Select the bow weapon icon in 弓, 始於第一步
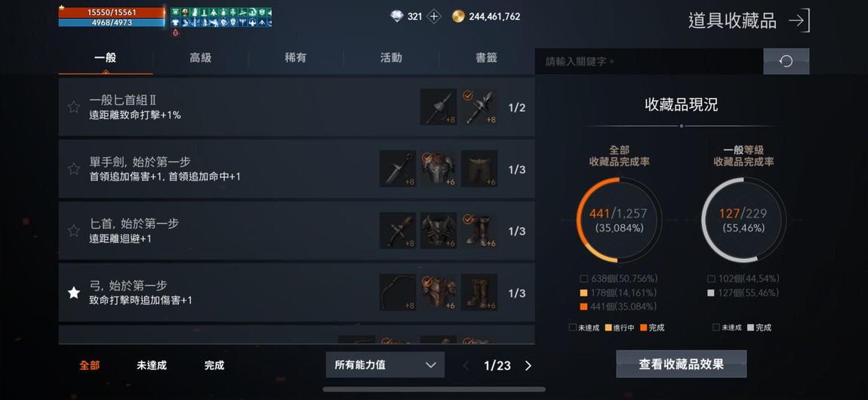The image size is (868, 400). (x=398, y=292)
